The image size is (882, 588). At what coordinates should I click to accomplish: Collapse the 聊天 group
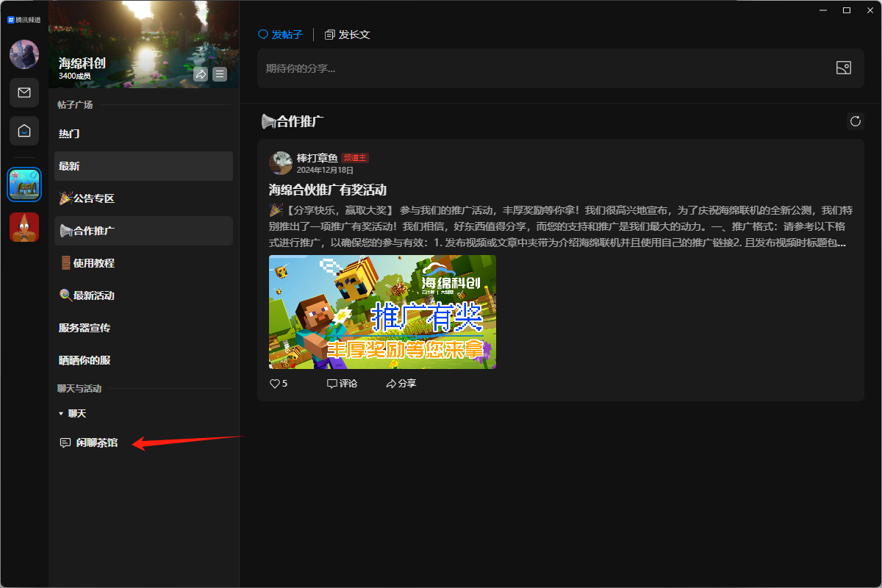73,414
